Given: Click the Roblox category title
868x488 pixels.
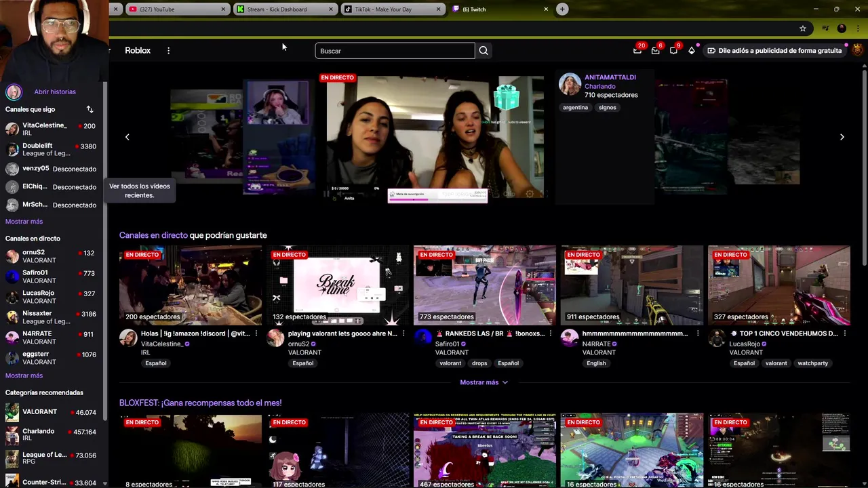Looking at the screenshot, I should click(x=138, y=51).
